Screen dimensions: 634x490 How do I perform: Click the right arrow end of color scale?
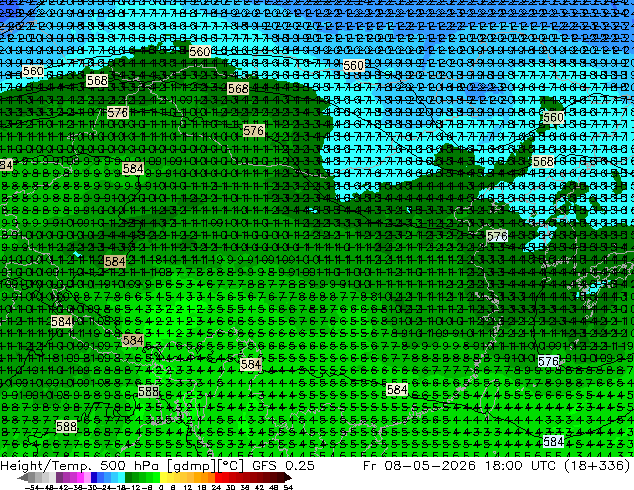(x=287, y=478)
